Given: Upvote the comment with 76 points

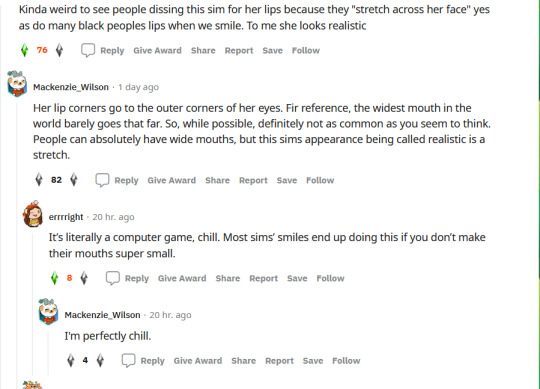Looking at the screenshot, I should point(24,50).
